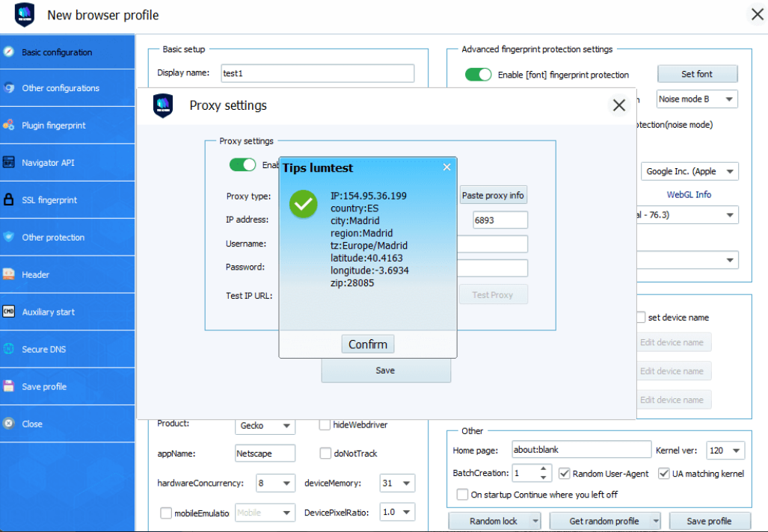
Task: Click the Basic configuration compass icon
Action: pos(9,52)
